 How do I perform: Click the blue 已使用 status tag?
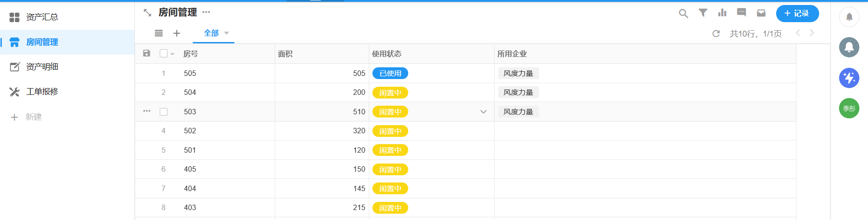coord(390,73)
